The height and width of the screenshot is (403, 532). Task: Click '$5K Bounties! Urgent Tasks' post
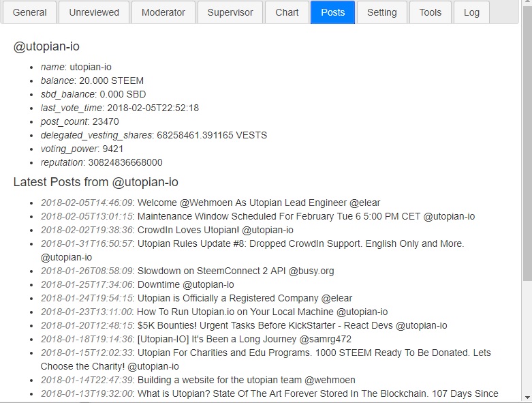click(244, 325)
